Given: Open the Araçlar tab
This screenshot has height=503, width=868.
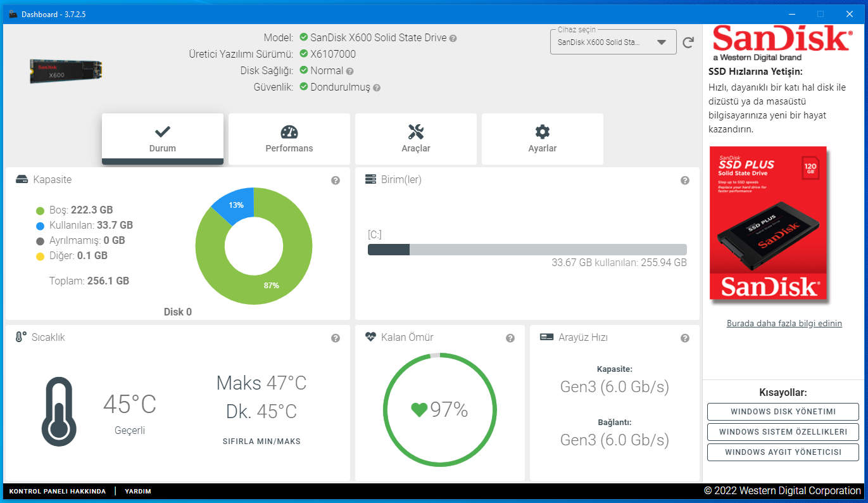Looking at the screenshot, I should pyautogui.click(x=416, y=139).
